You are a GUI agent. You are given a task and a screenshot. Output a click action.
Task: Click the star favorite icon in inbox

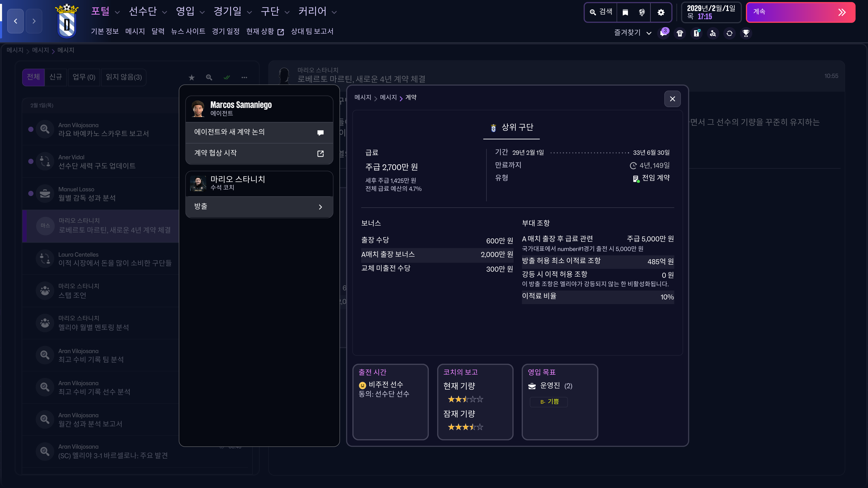point(192,77)
